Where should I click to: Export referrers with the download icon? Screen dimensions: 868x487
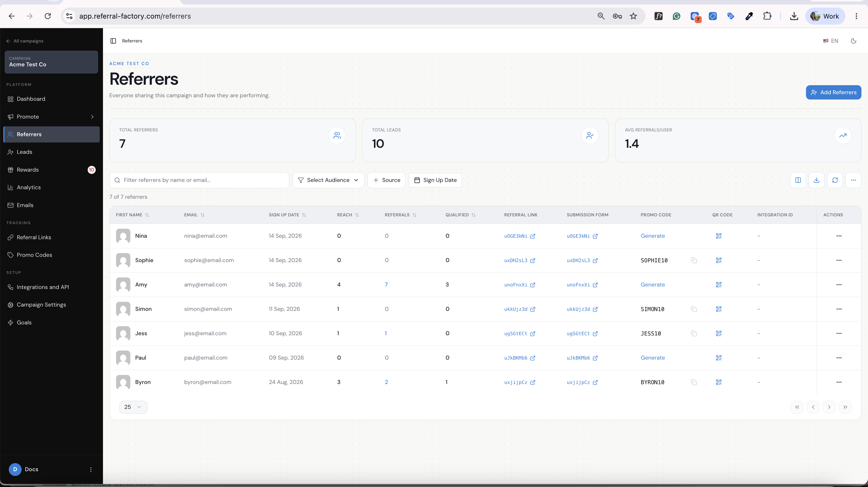(817, 180)
